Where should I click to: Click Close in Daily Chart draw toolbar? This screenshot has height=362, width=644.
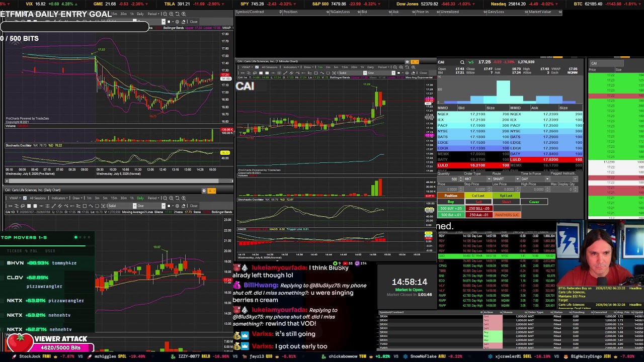[194, 206]
